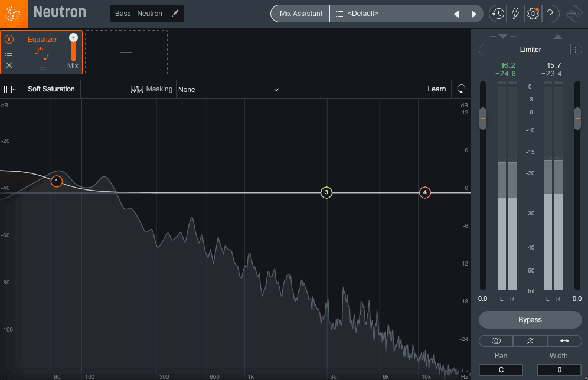Click the input RMS reading -24.8
Viewport: 588px width, 380px height.
click(x=505, y=74)
